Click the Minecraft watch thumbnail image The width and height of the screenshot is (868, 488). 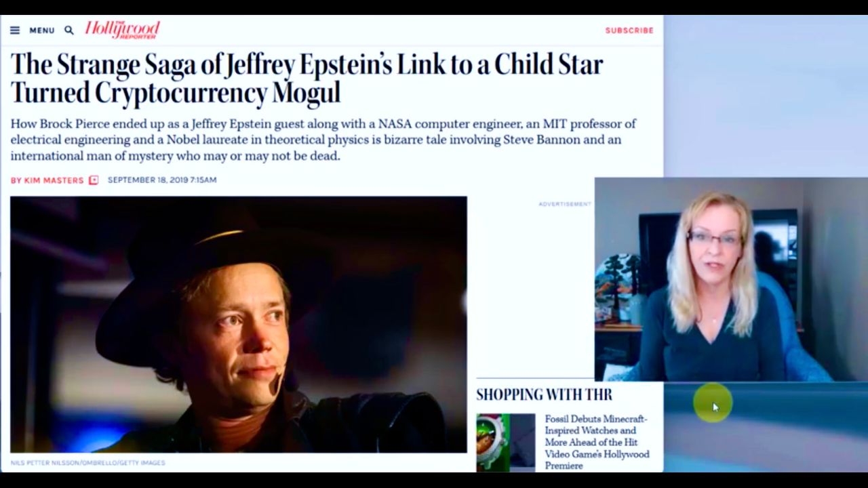[x=506, y=442]
